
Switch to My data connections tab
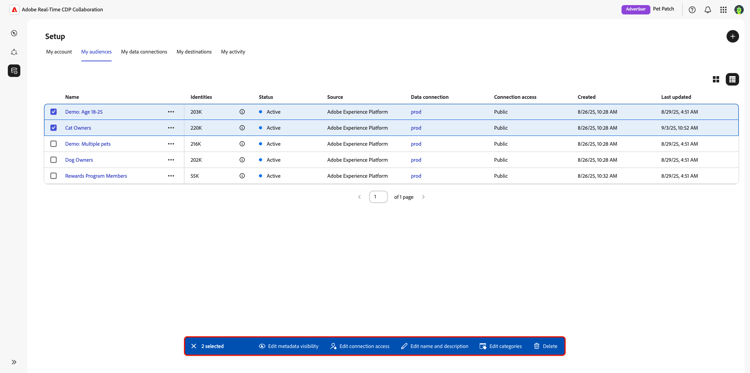[144, 52]
